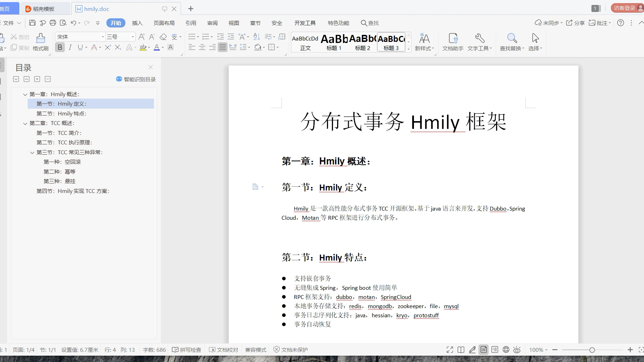Switch to writing mode pen icon
This screenshot has width=644, height=362.
472,350
